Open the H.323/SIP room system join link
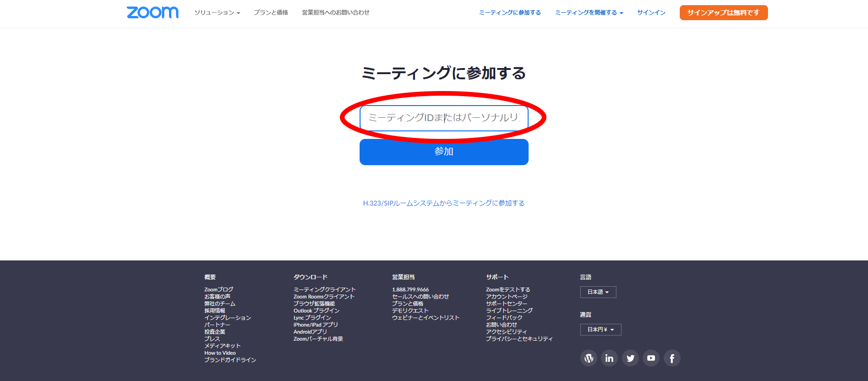The image size is (868, 381). coord(444,203)
